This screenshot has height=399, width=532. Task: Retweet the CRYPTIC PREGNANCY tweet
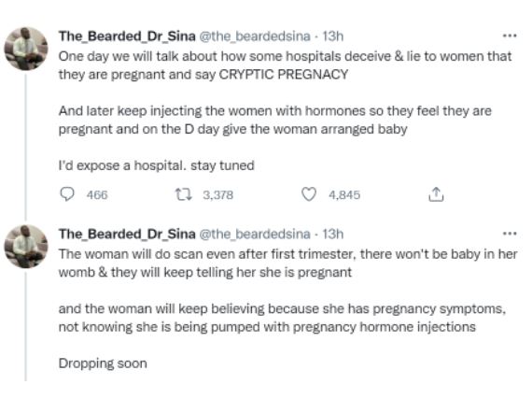point(183,195)
